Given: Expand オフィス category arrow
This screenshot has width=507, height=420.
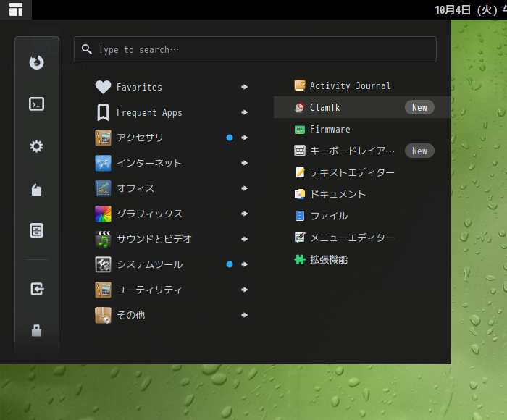Looking at the screenshot, I should pyautogui.click(x=245, y=188).
